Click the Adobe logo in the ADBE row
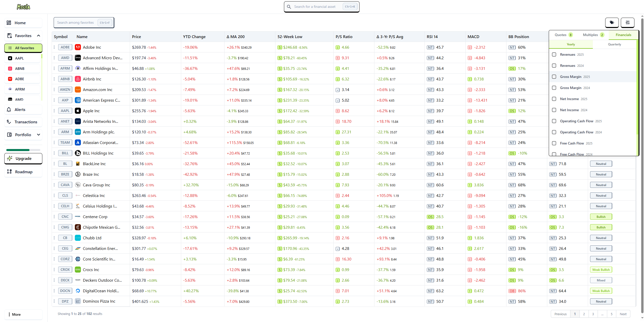 tap(78, 47)
